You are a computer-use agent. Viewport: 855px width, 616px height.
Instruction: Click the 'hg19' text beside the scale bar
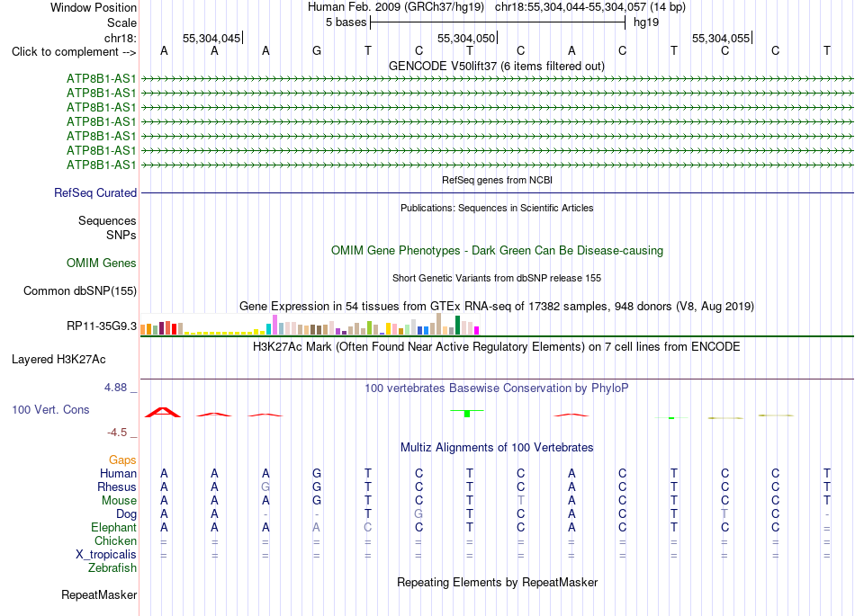(645, 22)
